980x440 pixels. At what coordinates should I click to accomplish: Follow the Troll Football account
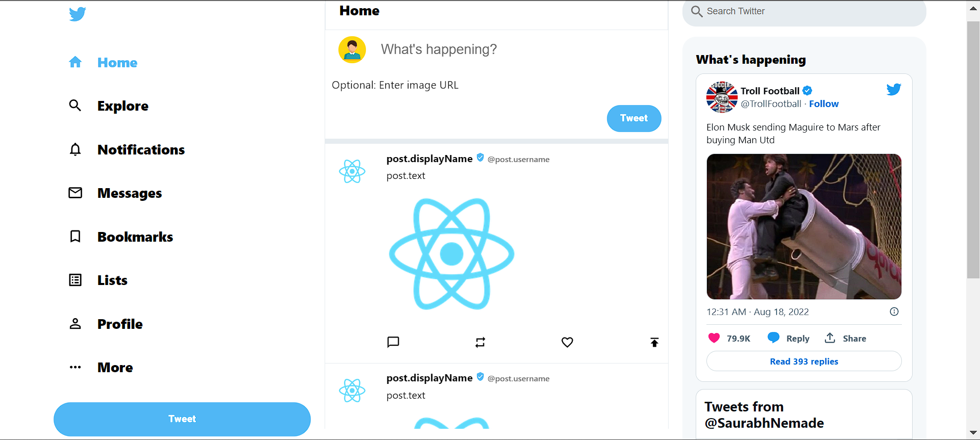coord(824,104)
